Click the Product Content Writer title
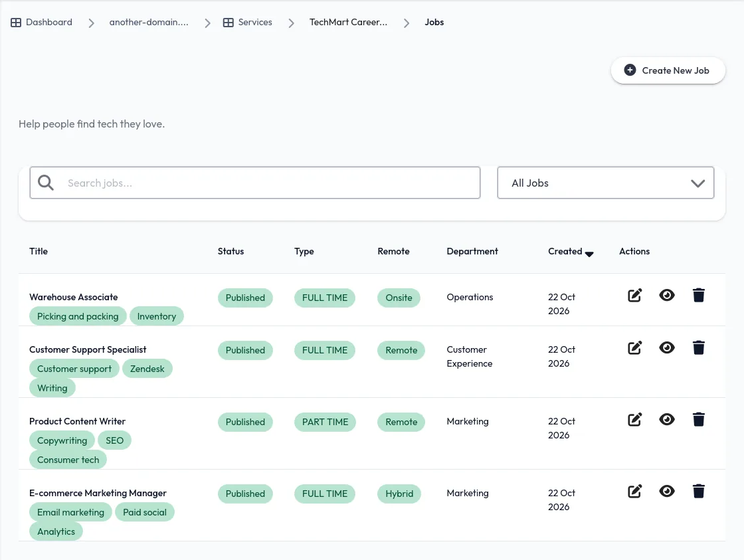 coord(77,421)
